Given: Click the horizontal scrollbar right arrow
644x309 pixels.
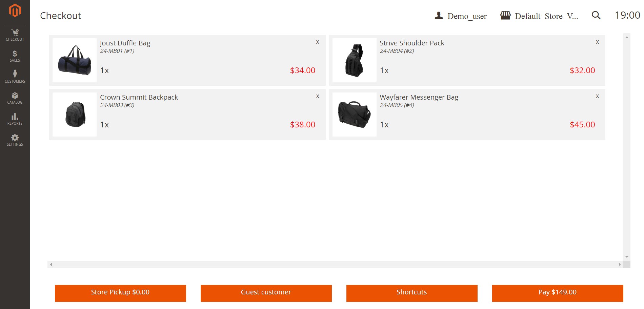Looking at the screenshot, I should [620, 265].
